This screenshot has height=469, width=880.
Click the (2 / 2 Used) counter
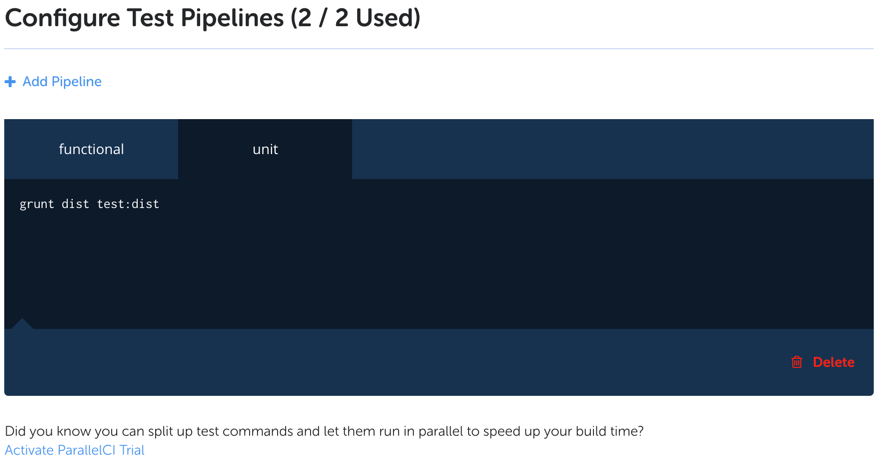click(x=356, y=18)
